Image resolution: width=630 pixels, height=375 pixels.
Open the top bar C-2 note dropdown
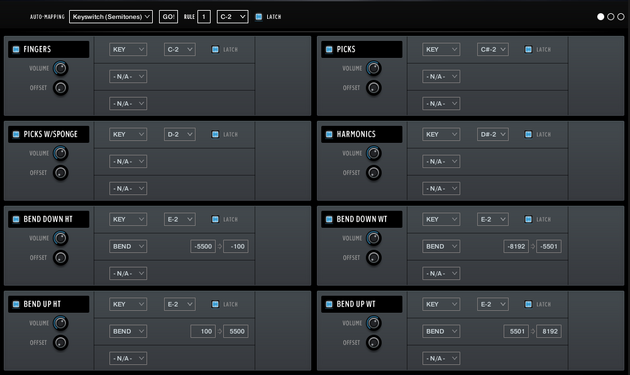coord(232,17)
